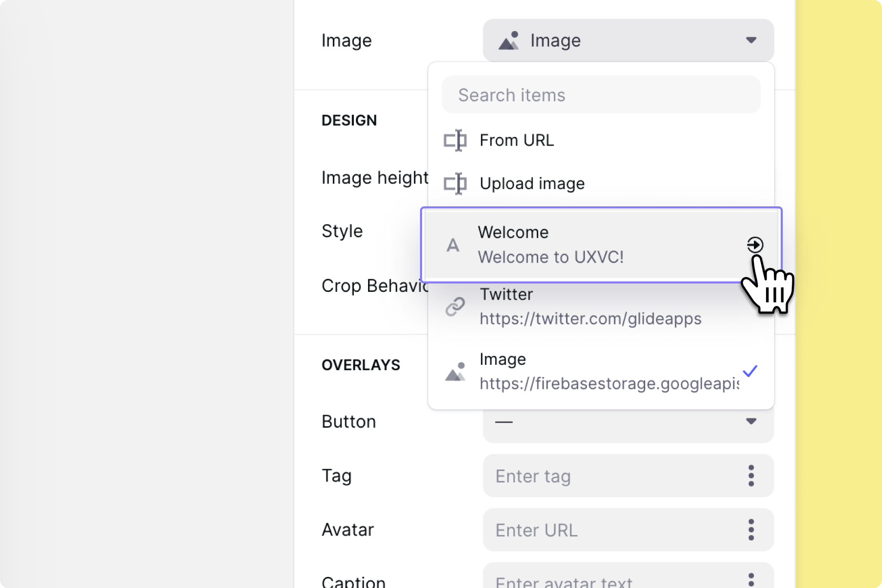Select the Twitter column entry

pyautogui.click(x=590, y=307)
